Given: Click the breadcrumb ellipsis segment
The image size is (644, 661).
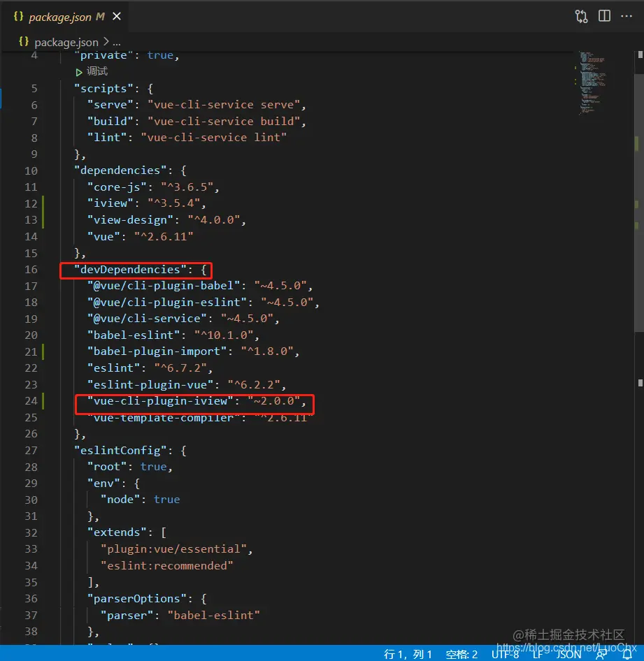Looking at the screenshot, I should (117, 43).
